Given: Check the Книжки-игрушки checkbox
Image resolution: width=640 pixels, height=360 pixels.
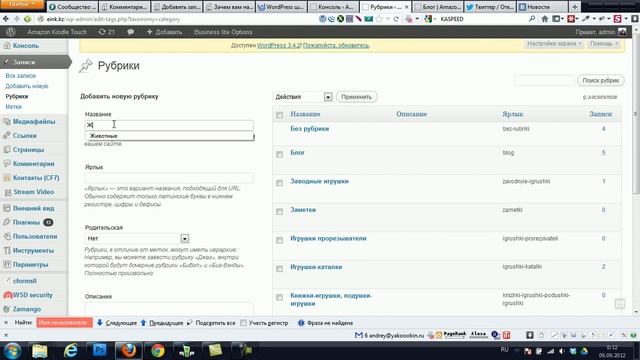Looking at the screenshot, I should 280,297.
